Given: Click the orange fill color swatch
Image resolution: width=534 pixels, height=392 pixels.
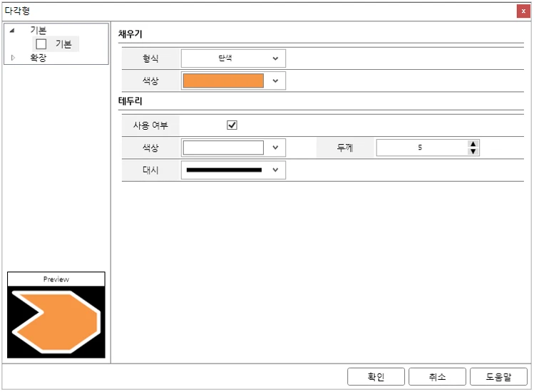Looking at the screenshot, I should (x=223, y=81).
